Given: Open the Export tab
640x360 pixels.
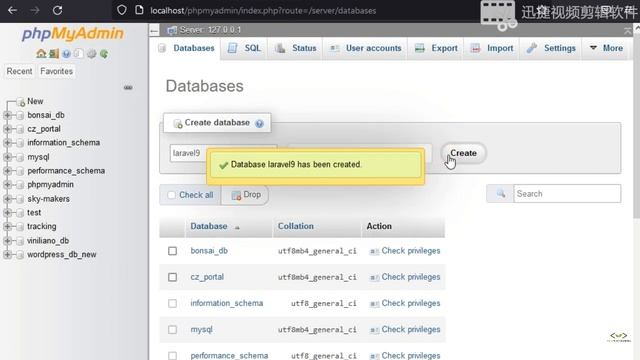Looking at the screenshot, I should pyautogui.click(x=436, y=48).
